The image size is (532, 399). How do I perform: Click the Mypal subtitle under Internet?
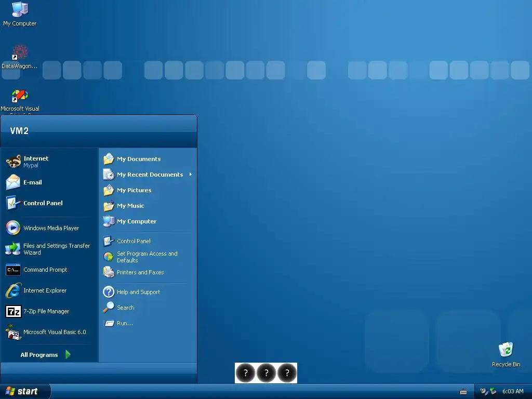click(31, 166)
